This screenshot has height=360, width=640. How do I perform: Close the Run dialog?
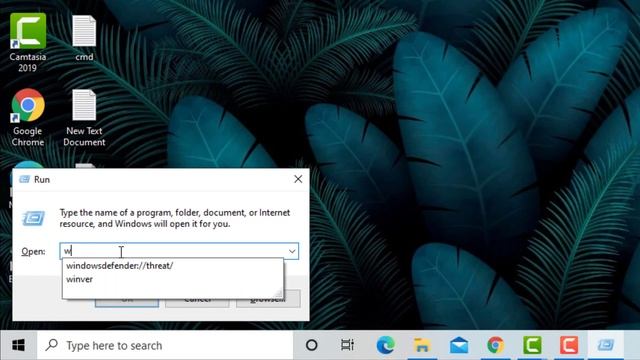tap(298, 179)
